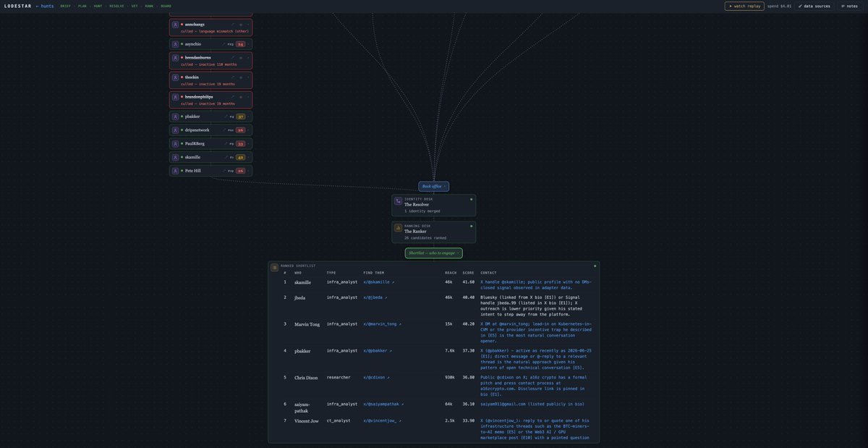
Task: Expand the PaulRBerg card chevron
Action: point(249,144)
